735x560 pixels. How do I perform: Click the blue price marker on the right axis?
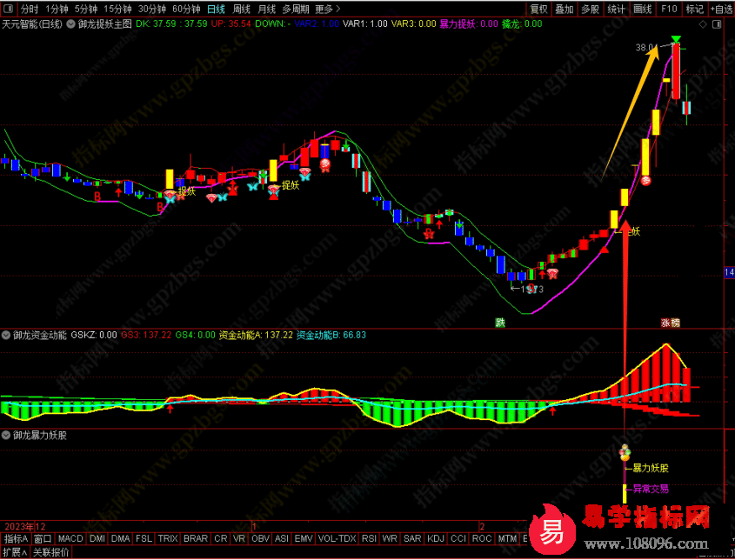(x=729, y=274)
